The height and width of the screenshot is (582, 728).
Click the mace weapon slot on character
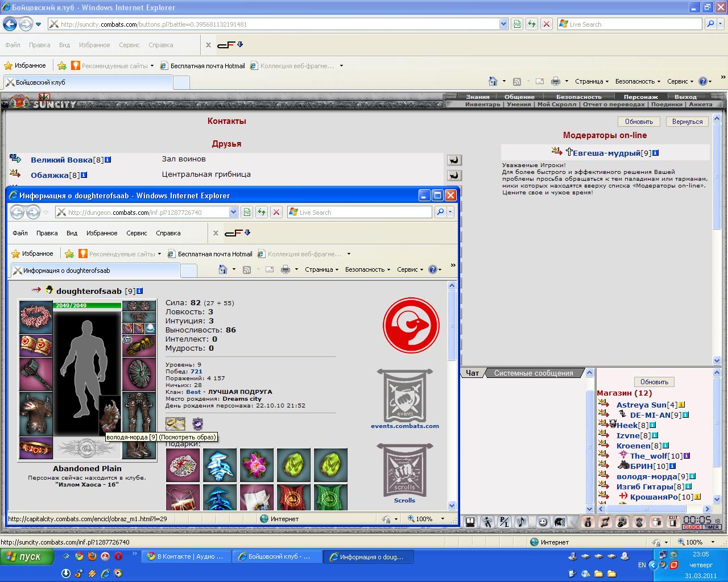36,374
